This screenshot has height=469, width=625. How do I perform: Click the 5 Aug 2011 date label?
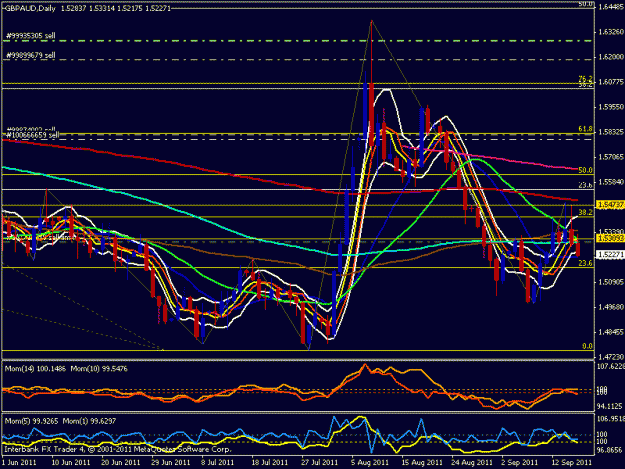370,463
